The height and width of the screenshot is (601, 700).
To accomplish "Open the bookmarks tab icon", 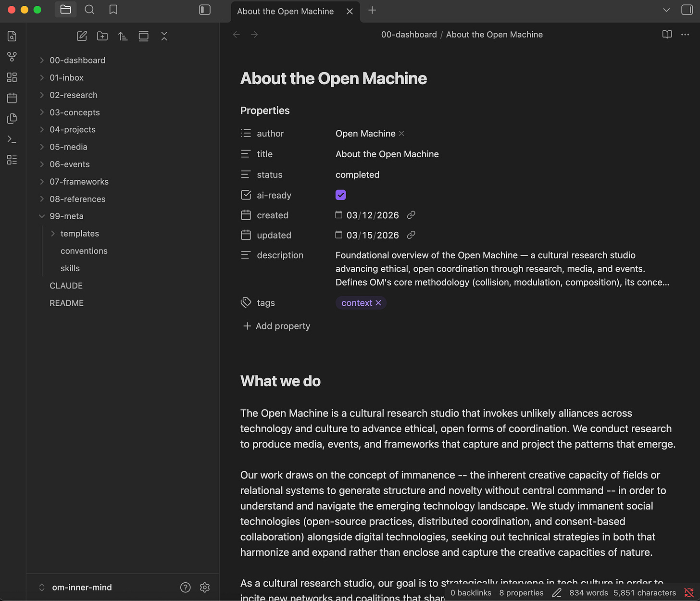I will 113,10.
